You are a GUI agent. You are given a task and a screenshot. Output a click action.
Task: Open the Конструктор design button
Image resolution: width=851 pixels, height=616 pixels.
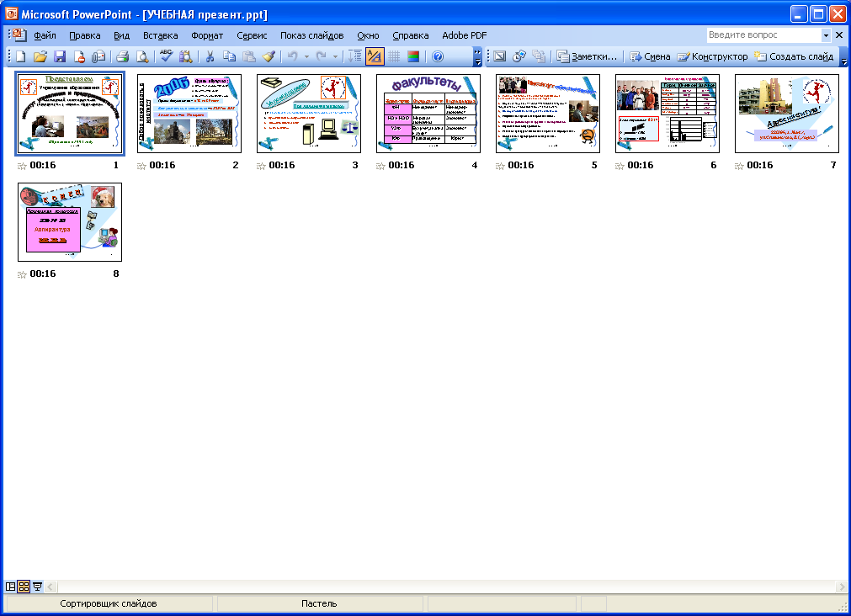713,56
